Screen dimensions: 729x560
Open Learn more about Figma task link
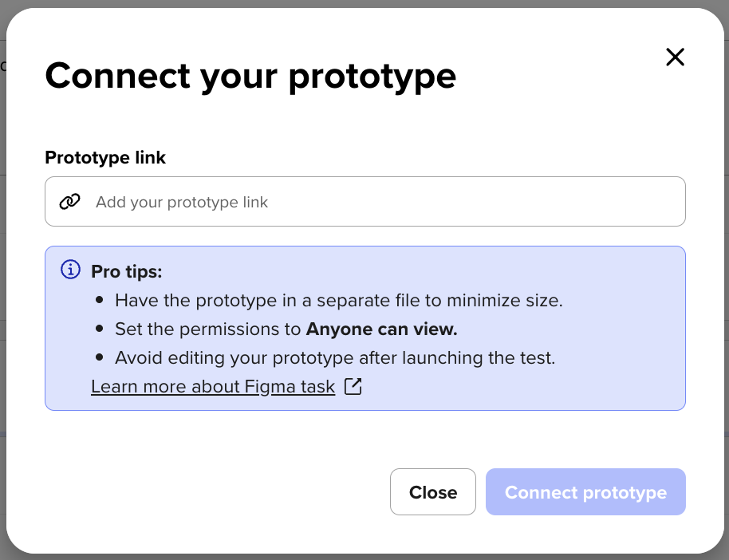click(x=213, y=387)
